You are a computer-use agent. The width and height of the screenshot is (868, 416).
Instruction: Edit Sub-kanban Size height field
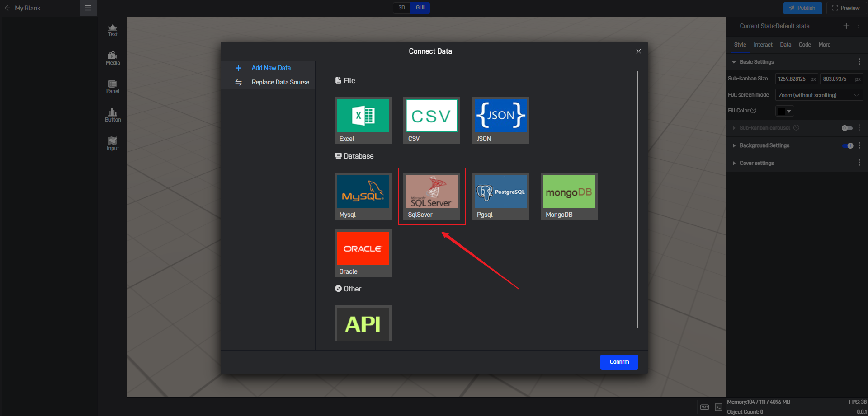pos(842,79)
